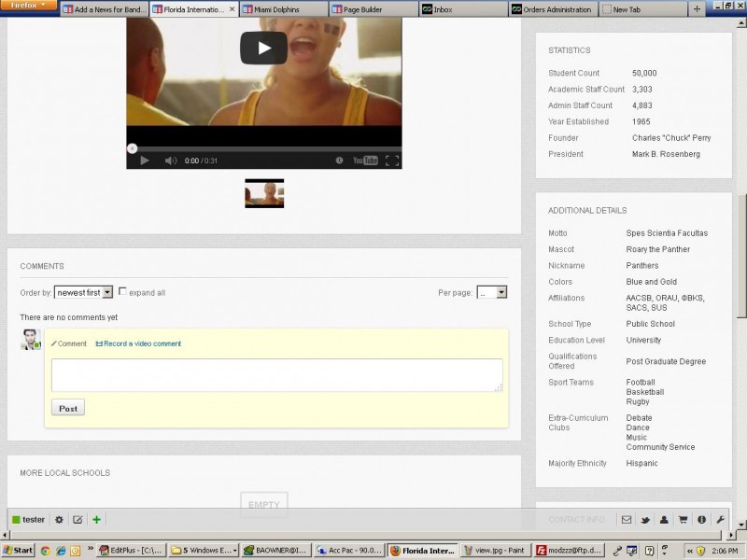Open the shopping cart icon
Viewport: 747px width, 560px height.
click(683, 520)
